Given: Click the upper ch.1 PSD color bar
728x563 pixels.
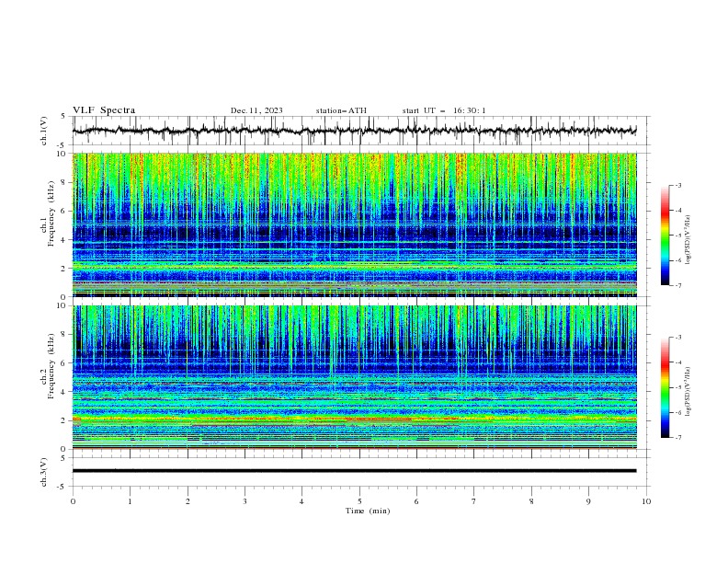Looking at the screenshot, I should click(x=665, y=236).
